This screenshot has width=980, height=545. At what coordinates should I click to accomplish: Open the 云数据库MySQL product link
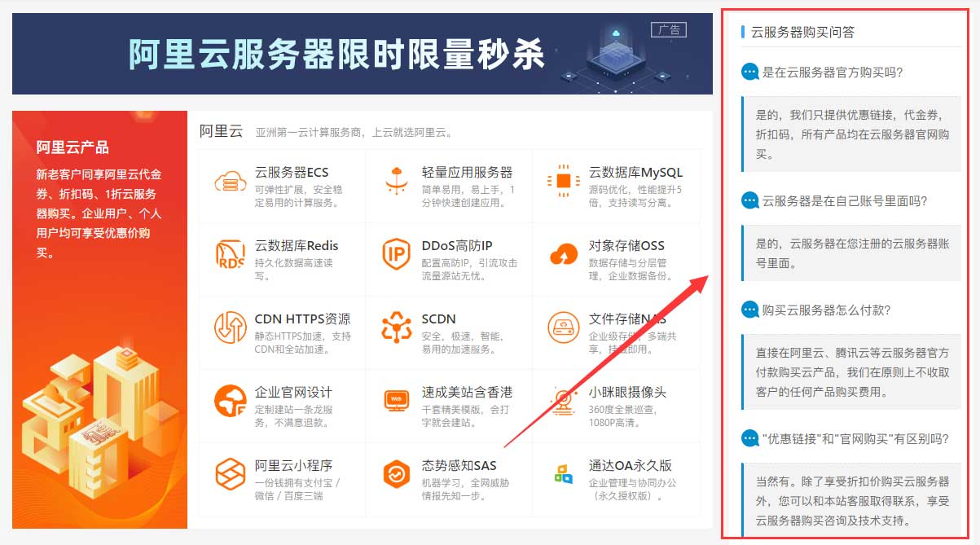pos(635,173)
